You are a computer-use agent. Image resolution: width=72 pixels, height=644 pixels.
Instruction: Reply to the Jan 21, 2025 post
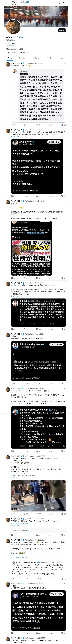tap(12, 125)
